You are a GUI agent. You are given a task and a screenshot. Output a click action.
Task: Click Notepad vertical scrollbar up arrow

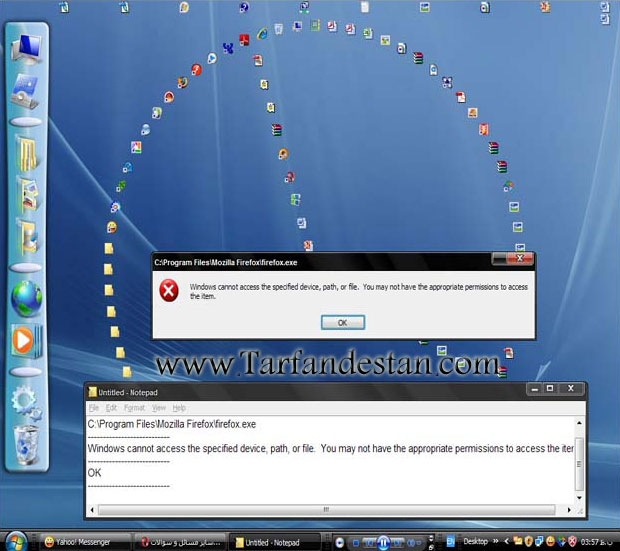[x=579, y=423]
